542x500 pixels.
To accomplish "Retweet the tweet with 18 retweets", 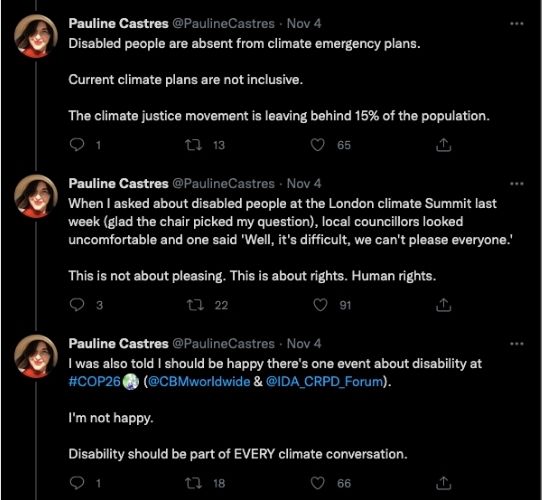I will pyautogui.click(x=194, y=483).
